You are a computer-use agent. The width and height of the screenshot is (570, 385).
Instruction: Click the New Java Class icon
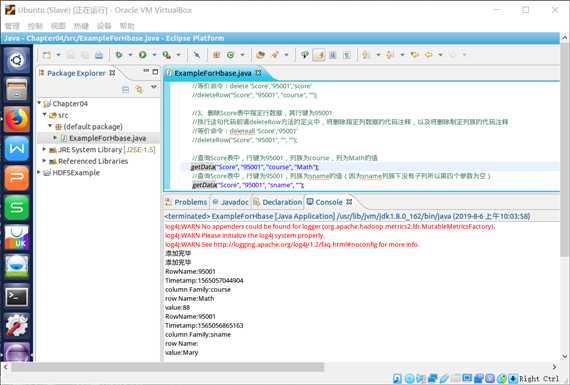(230, 55)
